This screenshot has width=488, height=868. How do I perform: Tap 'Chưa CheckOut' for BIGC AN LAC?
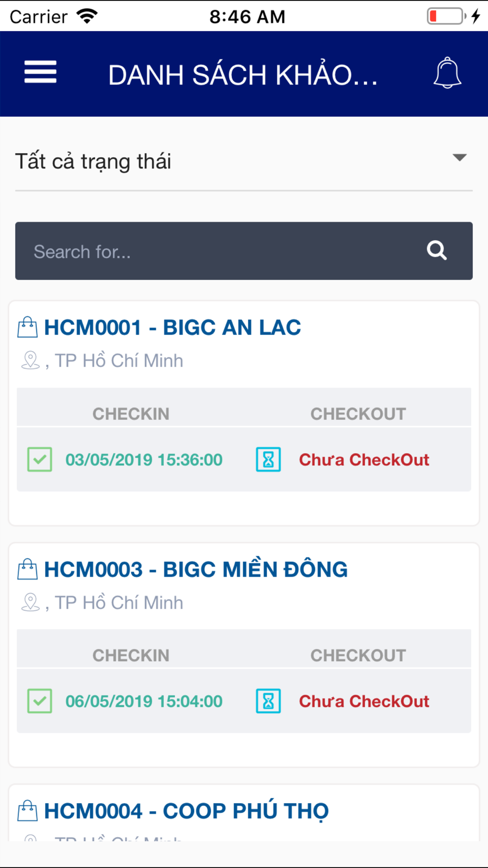(x=364, y=459)
